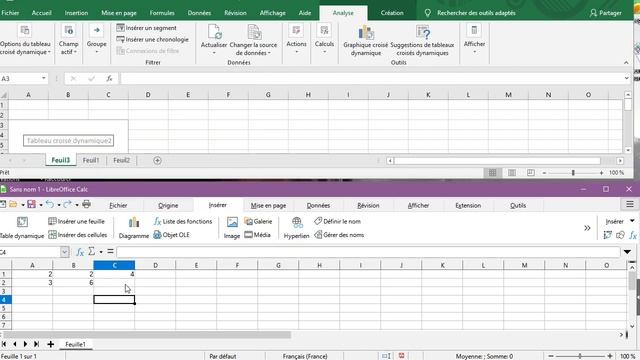The height and width of the screenshot is (360, 640).
Task: Open Liste des fonctions in LibreOffice
Action: pyautogui.click(x=183, y=221)
